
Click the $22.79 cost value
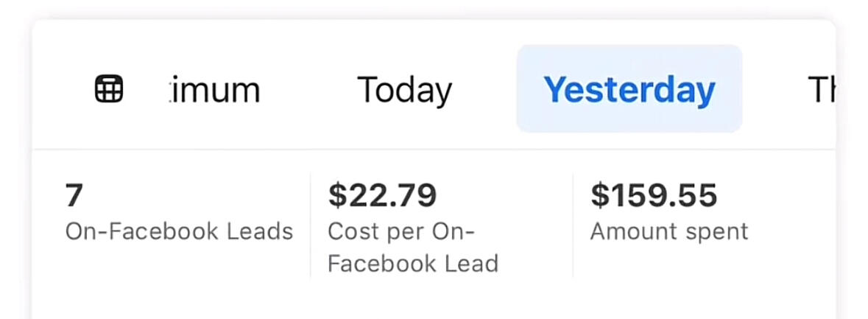[383, 195]
